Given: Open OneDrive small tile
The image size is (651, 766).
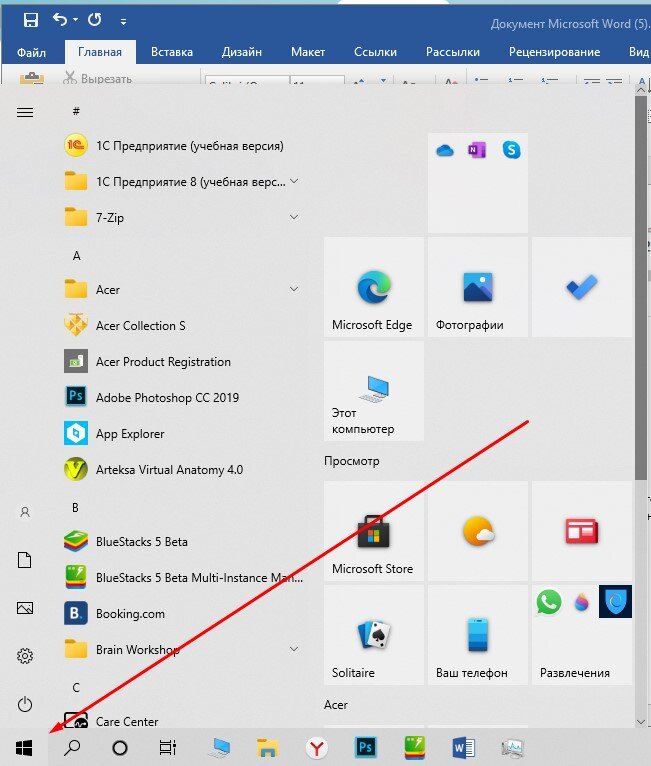Looking at the screenshot, I should pyautogui.click(x=445, y=150).
